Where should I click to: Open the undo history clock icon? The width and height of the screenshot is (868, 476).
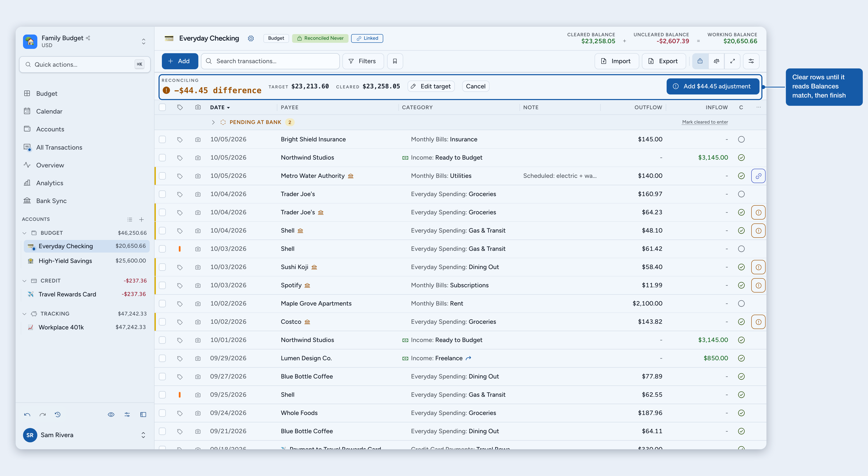click(x=58, y=414)
